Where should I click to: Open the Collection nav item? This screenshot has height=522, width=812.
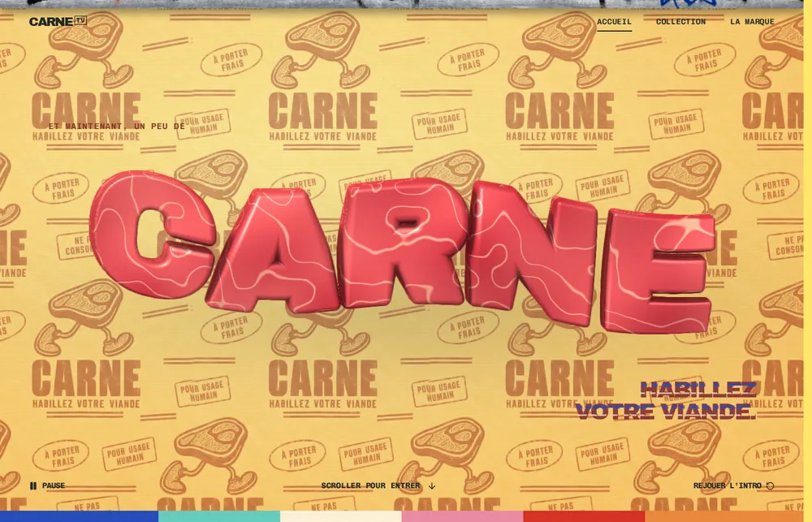680,22
